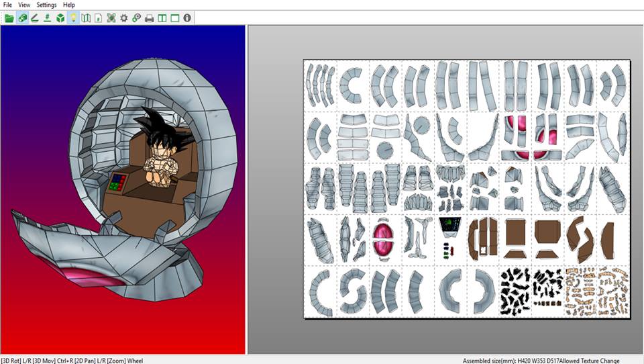Switch to the split two-pane layout icon
This screenshot has height=364, width=644.
162,18
